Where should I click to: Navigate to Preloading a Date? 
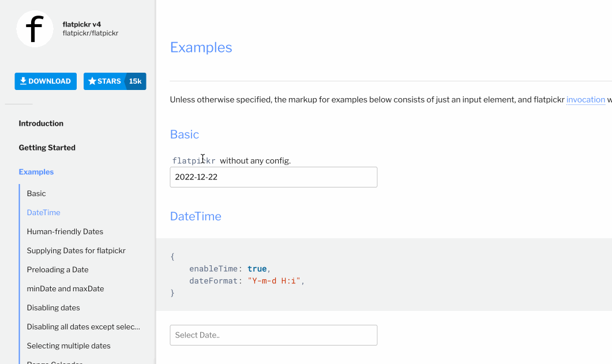tap(58, 269)
